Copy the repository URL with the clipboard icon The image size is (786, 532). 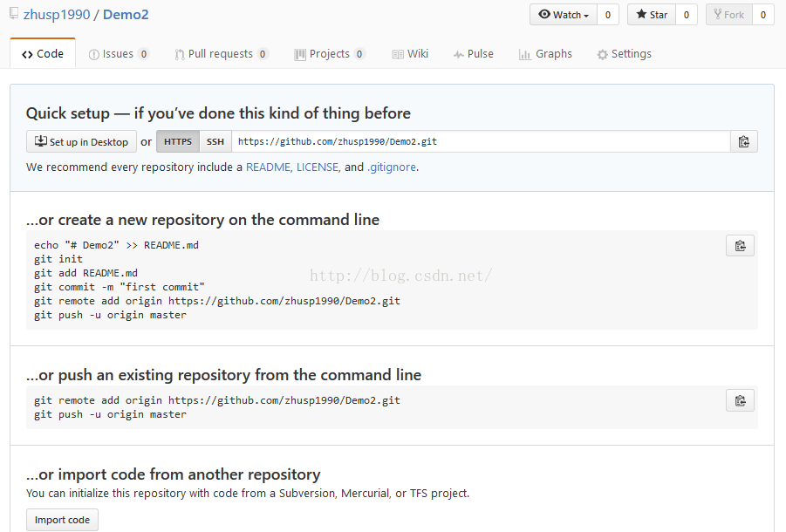(744, 142)
